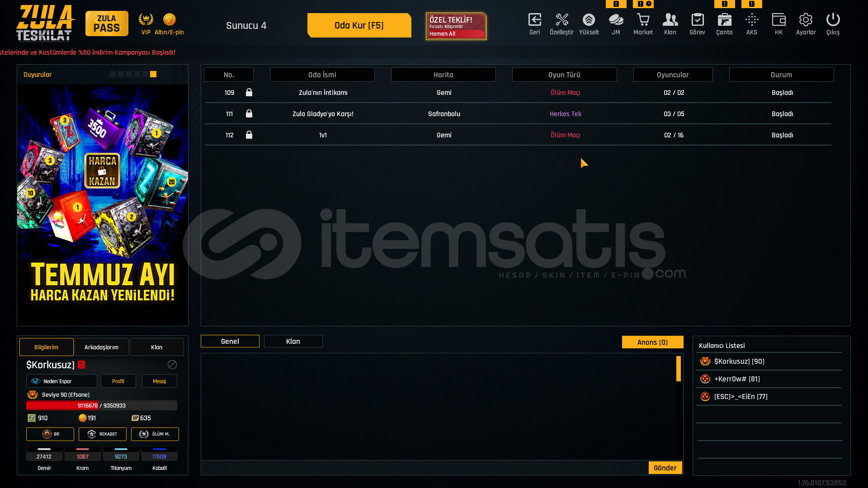Select room Zula Gladyo'ya Karşı!
Viewport: 868px width, 488px height.
tap(518, 113)
